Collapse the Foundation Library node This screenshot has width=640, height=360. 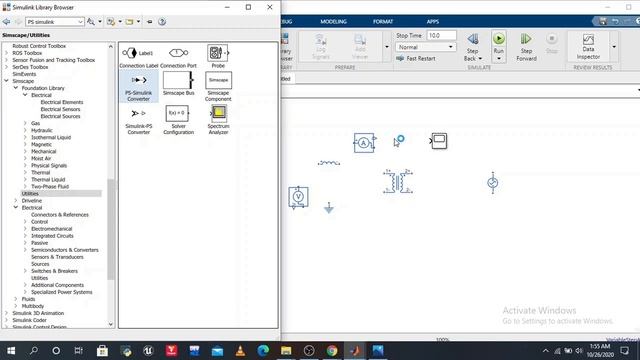click(16, 88)
